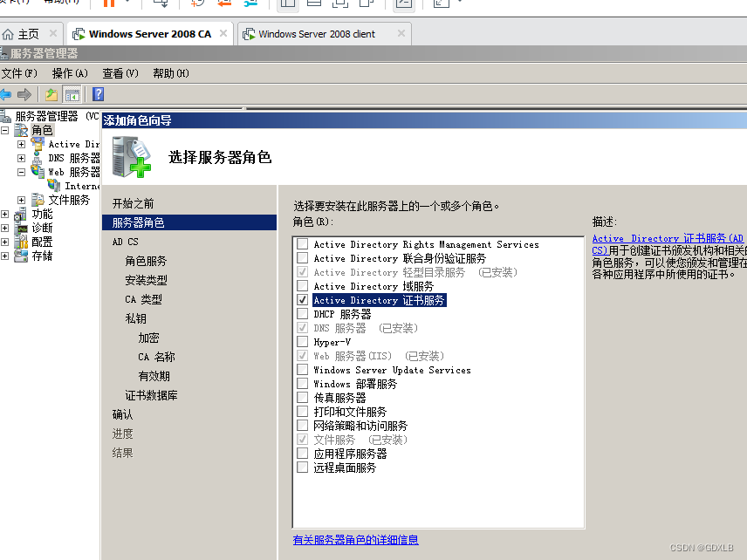
Task: Go to AD CS wizard step
Action: [x=126, y=242]
